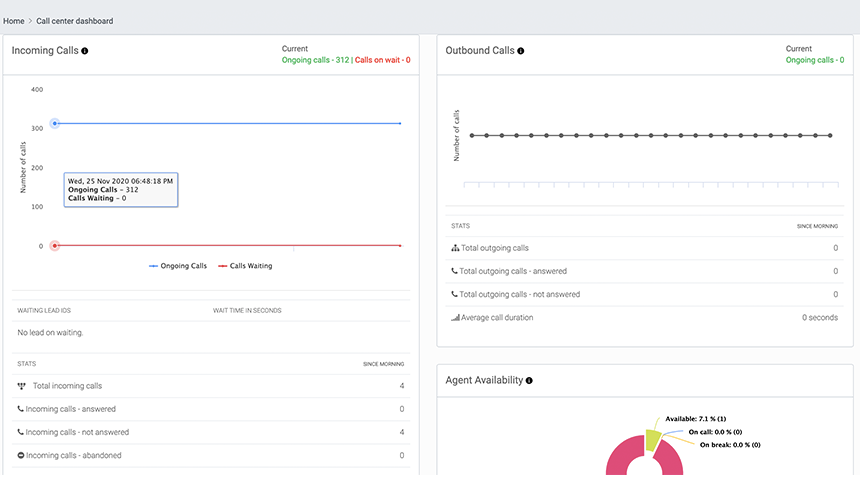The width and height of the screenshot is (860, 486).
Task: Click the red Calls on wait status
Action: [x=382, y=60]
